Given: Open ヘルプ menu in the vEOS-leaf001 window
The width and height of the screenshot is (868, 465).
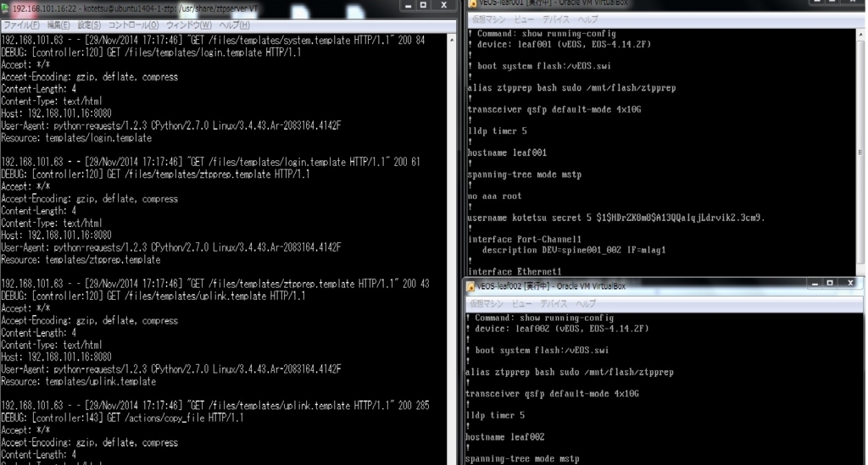Looking at the screenshot, I should [x=588, y=19].
